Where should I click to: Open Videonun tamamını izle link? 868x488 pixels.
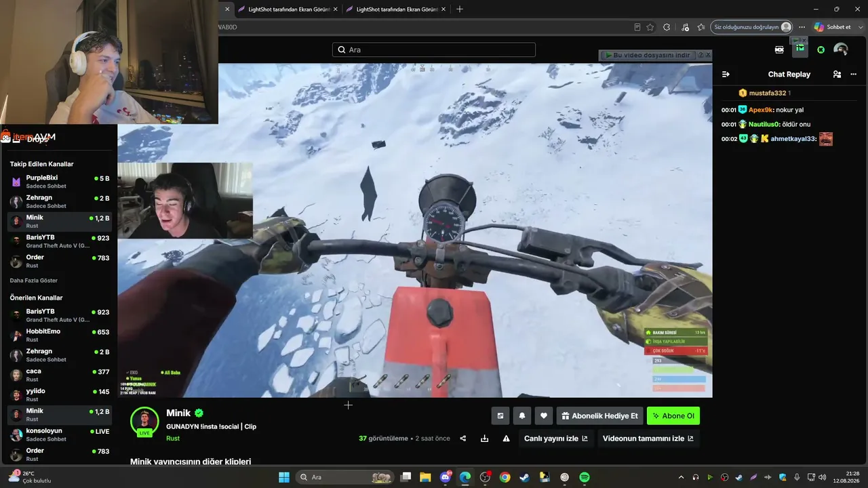[648, 439]
